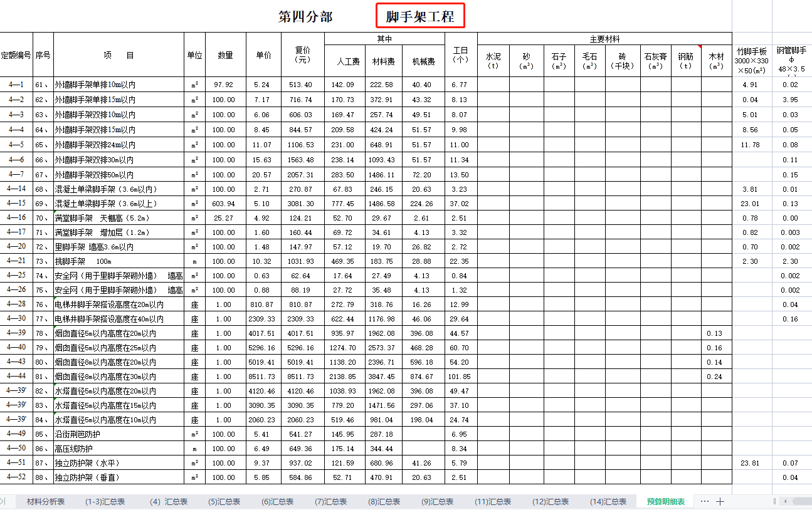812x510 pixels.
Task: Click the 定额编号 column header cell
Action: click(16, 55)
